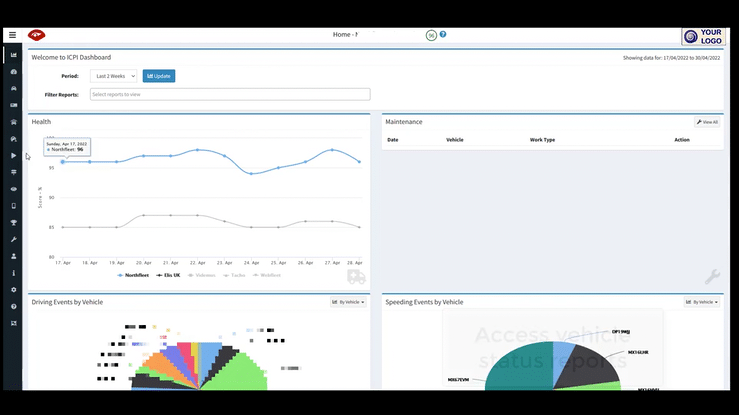The image size is (739, 415).
Task: Open the eye icon in sidebar
Action: pos(14,189)
